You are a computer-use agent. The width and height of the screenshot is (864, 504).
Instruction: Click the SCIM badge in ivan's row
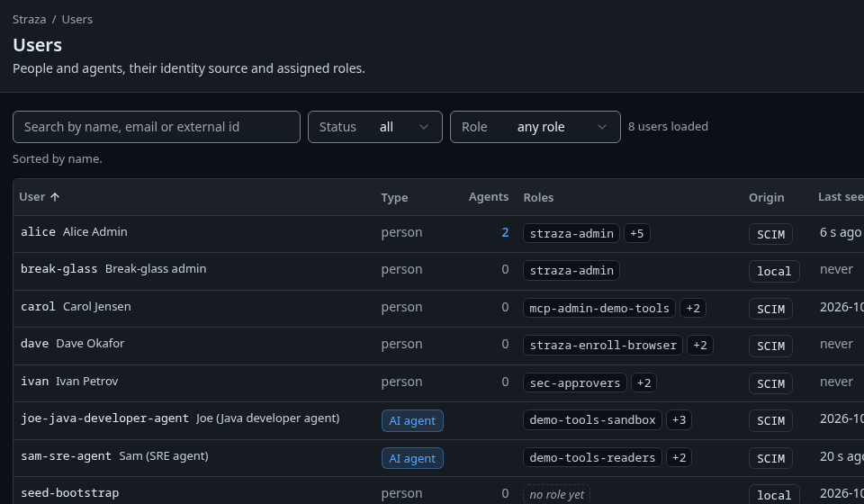(770, 384)
